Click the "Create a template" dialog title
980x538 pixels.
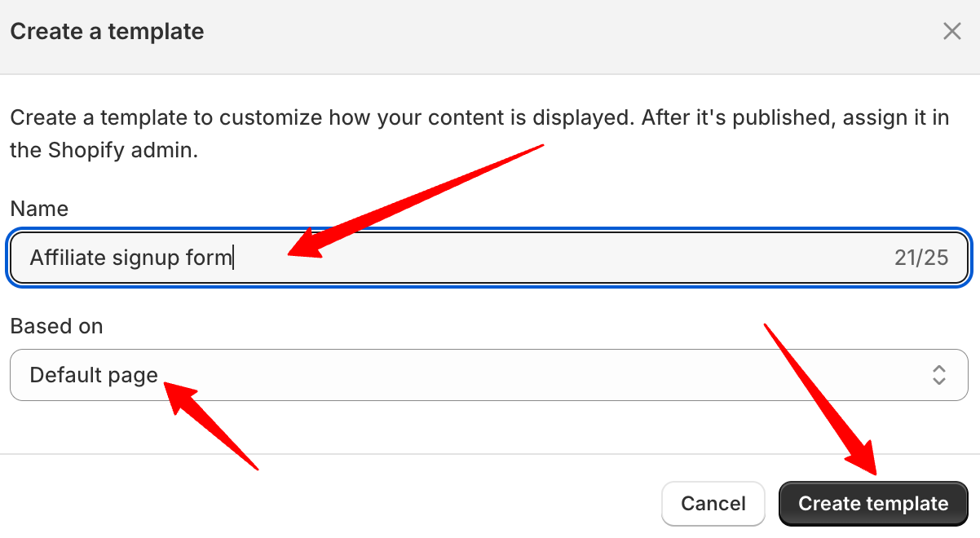107,32
